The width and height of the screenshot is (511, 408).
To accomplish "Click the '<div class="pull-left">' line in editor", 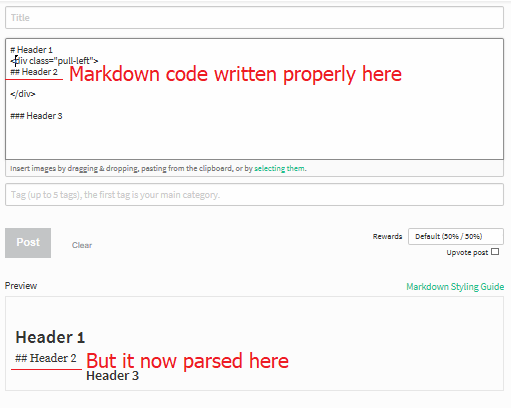I will 54,61.
